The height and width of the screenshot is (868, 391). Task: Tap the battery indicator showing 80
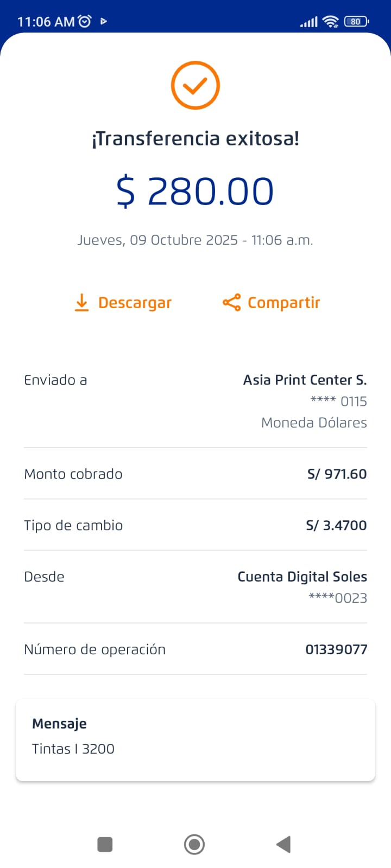pos(356,22)
